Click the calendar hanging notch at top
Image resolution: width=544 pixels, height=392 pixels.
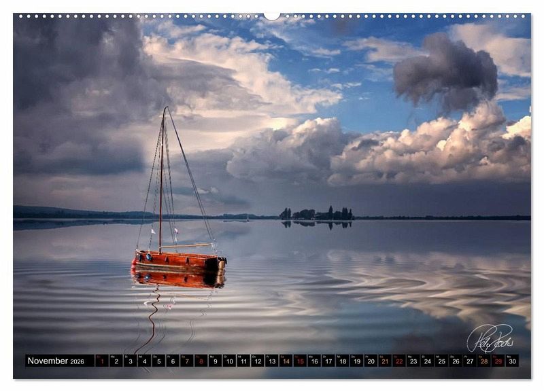272,16
